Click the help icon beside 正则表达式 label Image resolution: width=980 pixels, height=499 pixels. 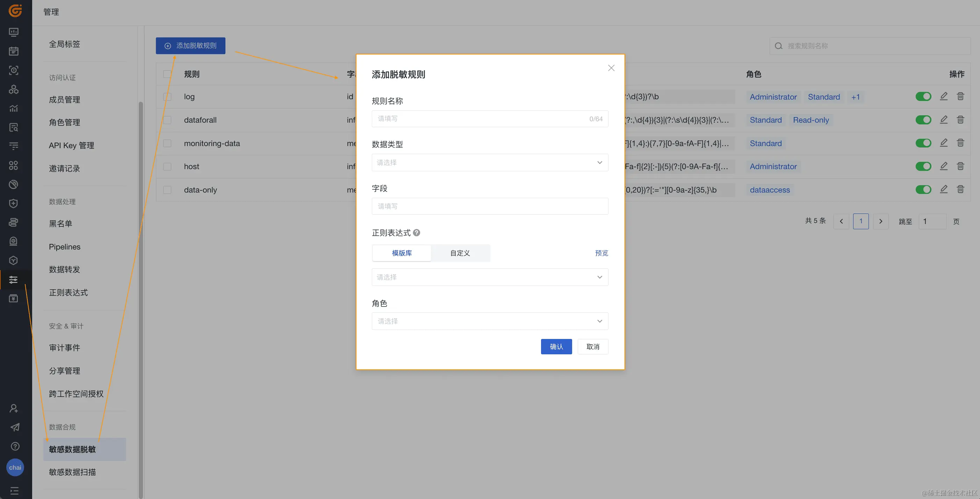coord(417,233)
